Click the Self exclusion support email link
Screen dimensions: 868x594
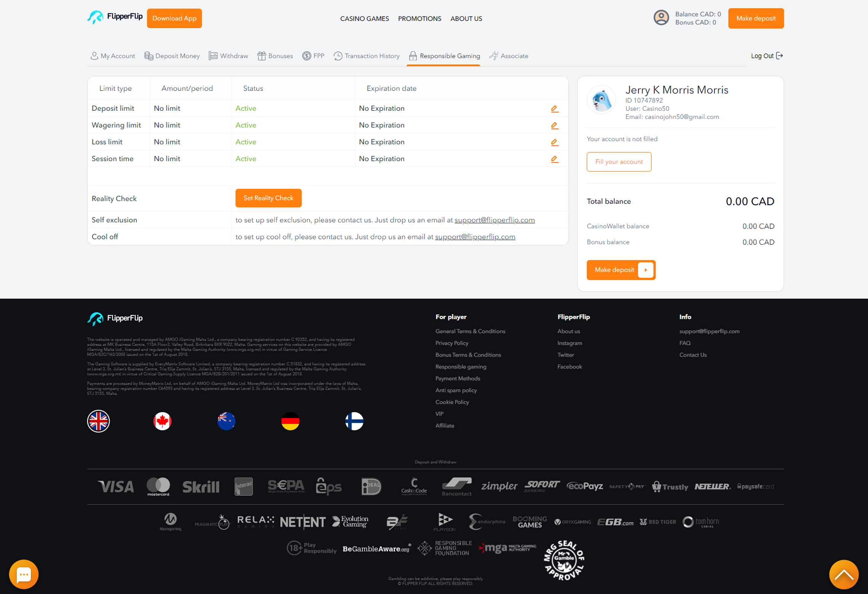click(x=495, y=220)
